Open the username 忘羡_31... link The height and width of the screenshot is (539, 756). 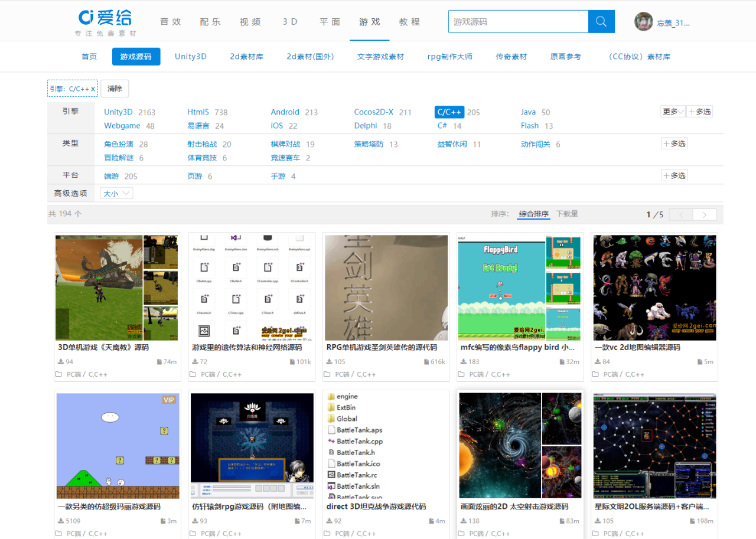click(x=673, y=23)
